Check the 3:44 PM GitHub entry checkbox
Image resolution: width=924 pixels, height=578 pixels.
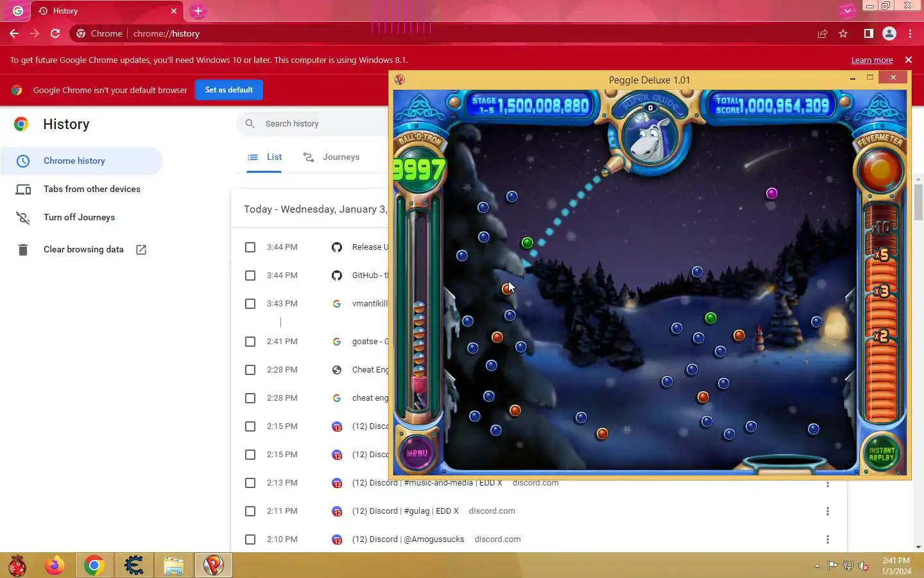pos(250,276)
